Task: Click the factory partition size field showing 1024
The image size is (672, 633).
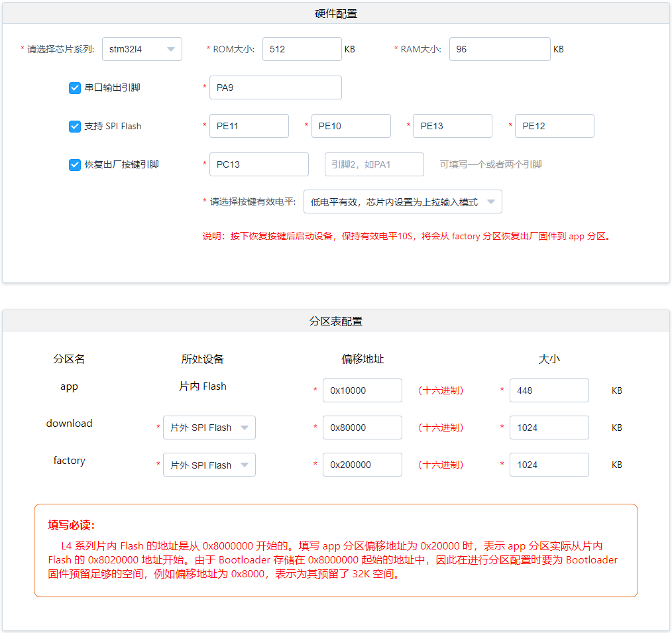Action: pyautogui.click(x=549, y=465)
